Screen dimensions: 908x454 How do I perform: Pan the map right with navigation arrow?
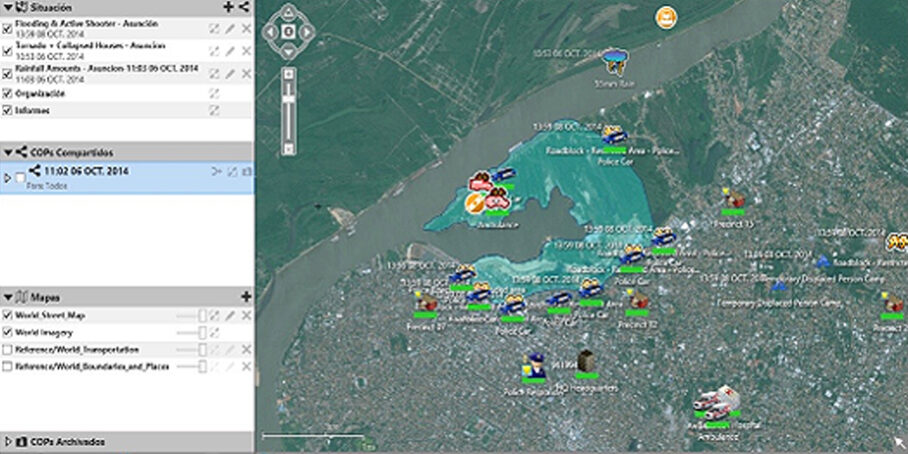(307, 33)
